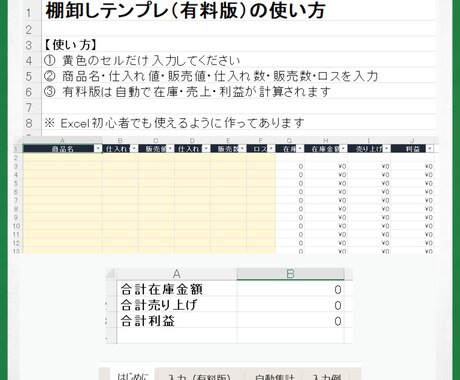This screenshot has height=380, width=460.
Task: Open the 販売数 filter dropdown in column E
Action: click(x=242, y=149)
